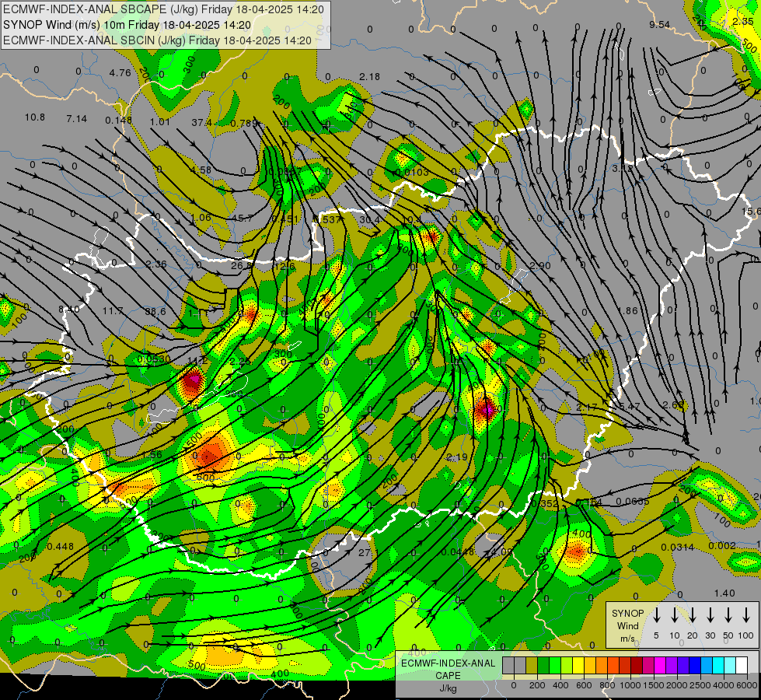Click the map value "1.56"
The width and height of the screenshot is (761, 700).
[x=152, y=454]
